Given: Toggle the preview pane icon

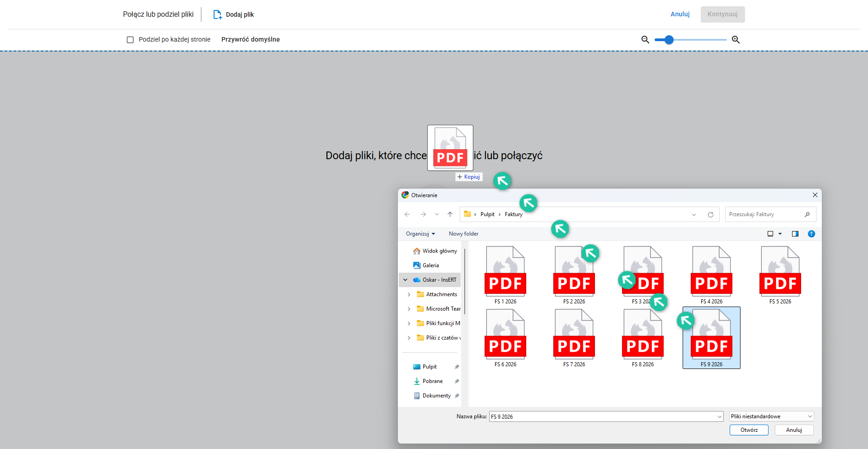Looking at the screenshot, I should pyautogui.click(x=795, y=234).
